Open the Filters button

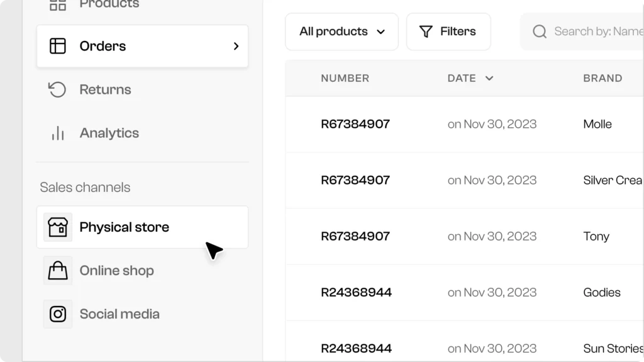pyautogui.click(x=448, y=31)
